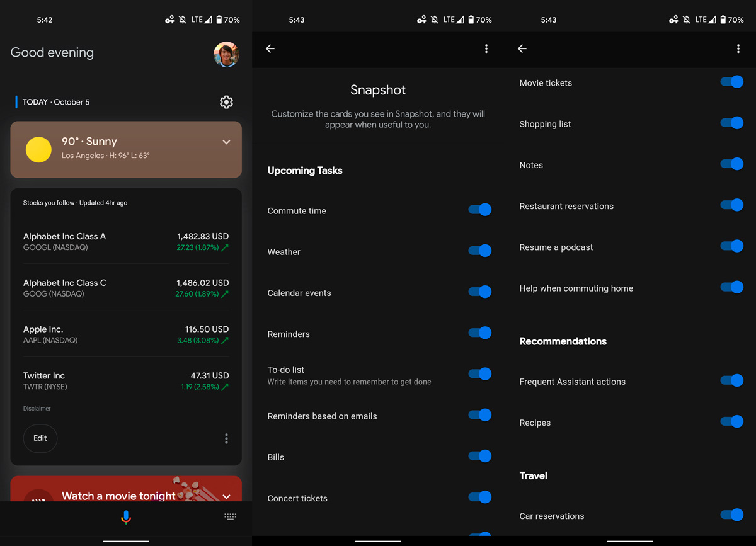Open Twitter Inc stock row

click(x=126, y=381)
